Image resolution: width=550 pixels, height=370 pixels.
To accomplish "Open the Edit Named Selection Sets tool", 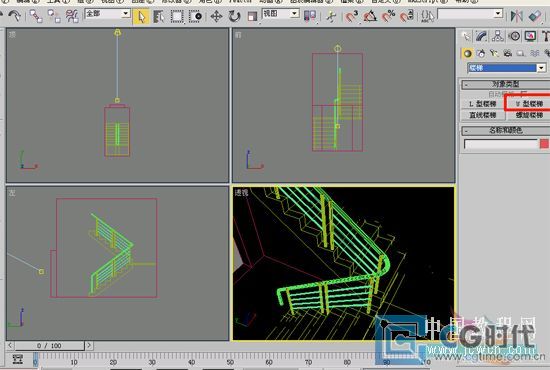I will click(x=427, y=16).
